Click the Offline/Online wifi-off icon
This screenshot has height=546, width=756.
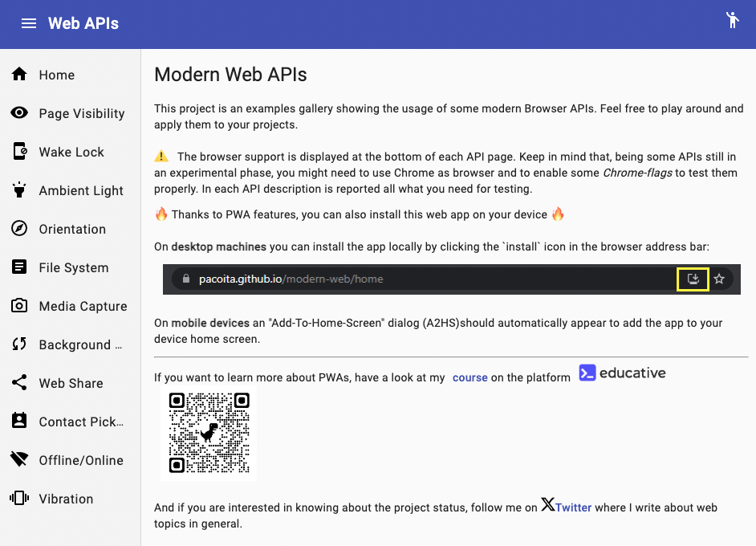pos(19,460)
